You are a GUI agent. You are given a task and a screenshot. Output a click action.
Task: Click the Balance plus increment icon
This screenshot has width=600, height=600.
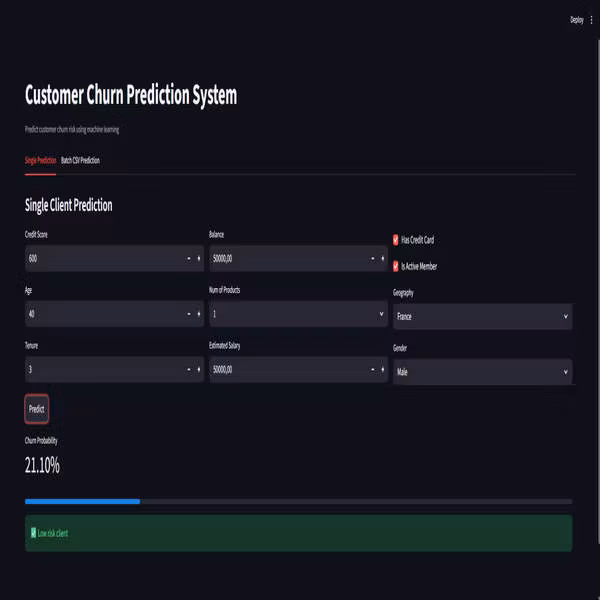(382, 259)
